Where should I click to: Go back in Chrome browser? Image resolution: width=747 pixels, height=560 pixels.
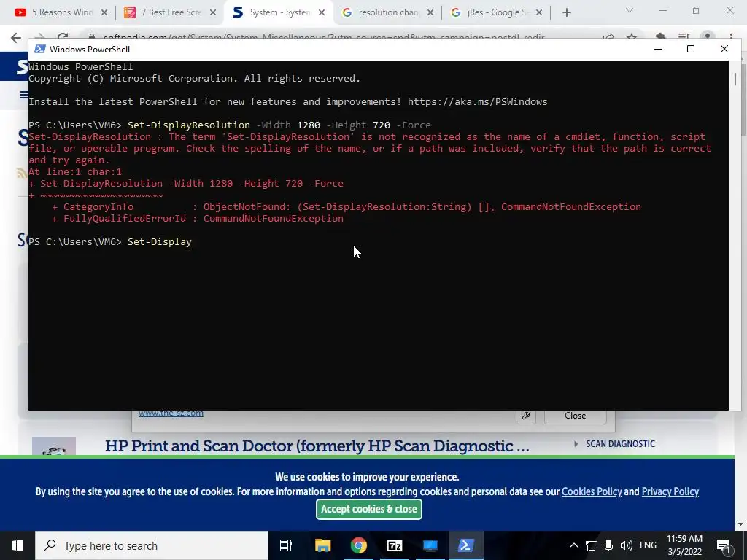coord(16,38)
